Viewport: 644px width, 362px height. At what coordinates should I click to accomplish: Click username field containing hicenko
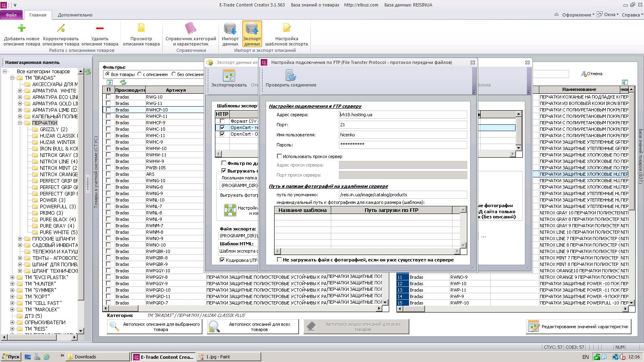(403, 135)
